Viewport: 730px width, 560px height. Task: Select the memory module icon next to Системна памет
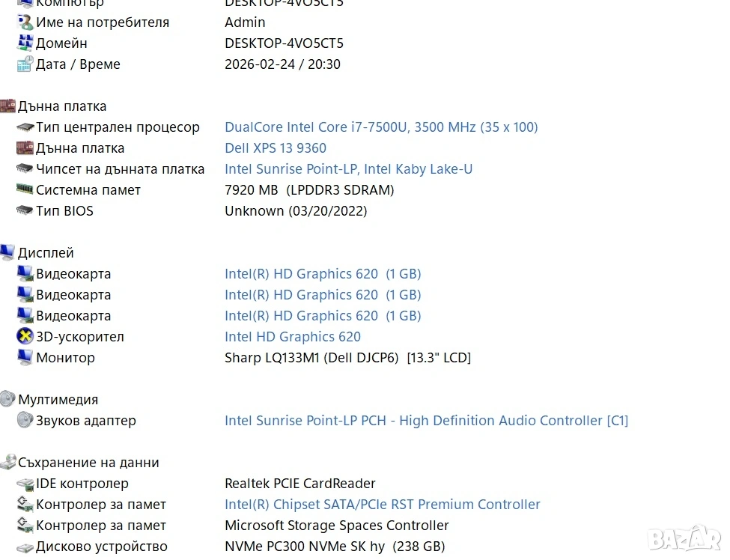[25, 190]
